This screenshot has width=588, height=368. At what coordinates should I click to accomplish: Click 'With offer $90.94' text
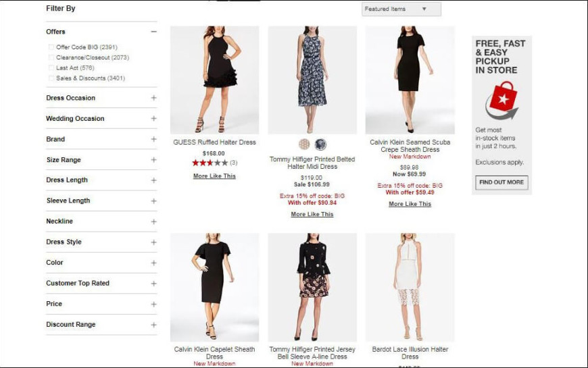click(x=312, y=203)
